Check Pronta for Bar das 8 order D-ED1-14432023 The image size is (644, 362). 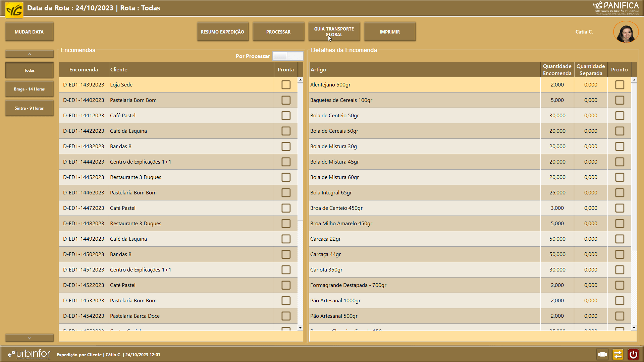pos(286,146)
